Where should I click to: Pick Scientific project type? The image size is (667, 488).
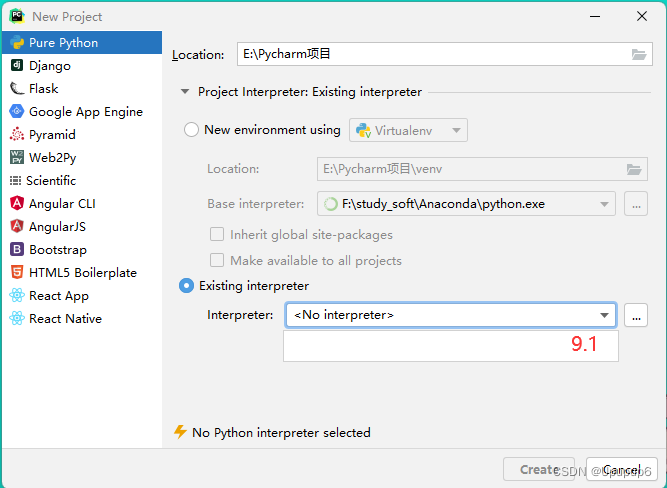tap(82, 180)
